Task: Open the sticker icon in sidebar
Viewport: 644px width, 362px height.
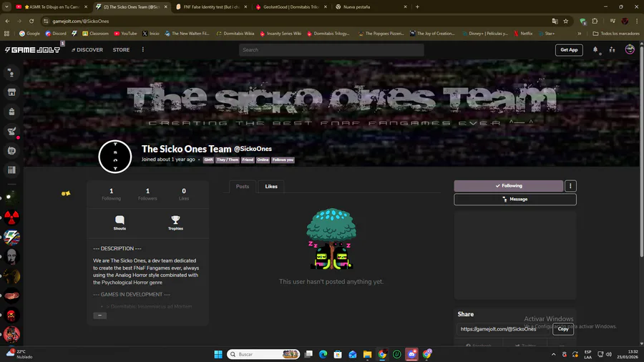Action: [11, 151]
